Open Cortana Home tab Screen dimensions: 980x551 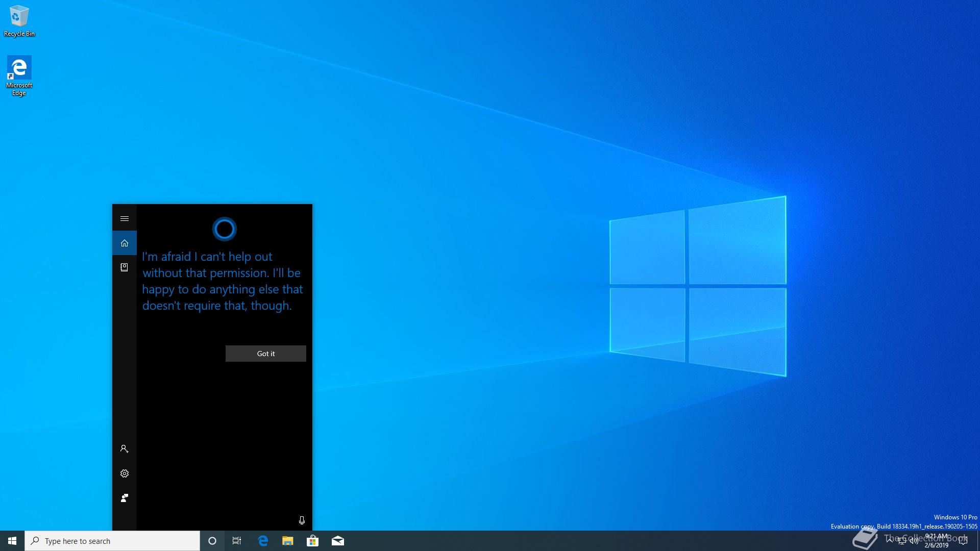pyautogui.click(x=124, y=243)
